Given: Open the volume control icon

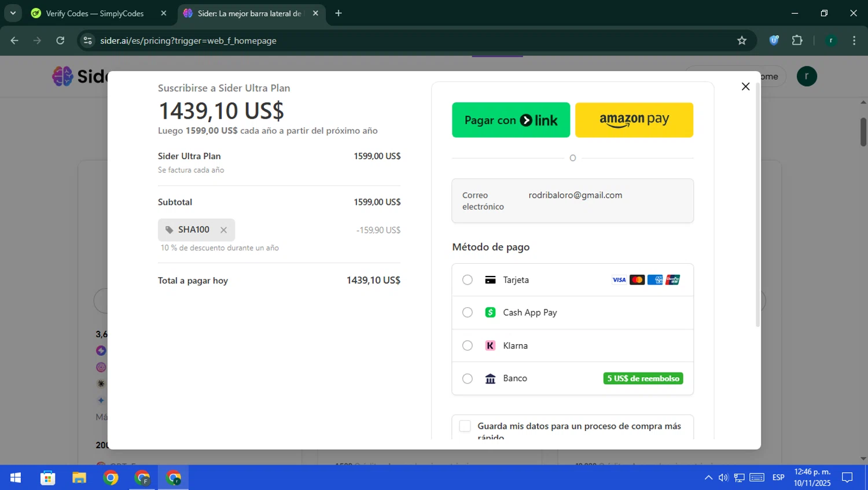Looking at the screenshot, I should pos(723,478).
